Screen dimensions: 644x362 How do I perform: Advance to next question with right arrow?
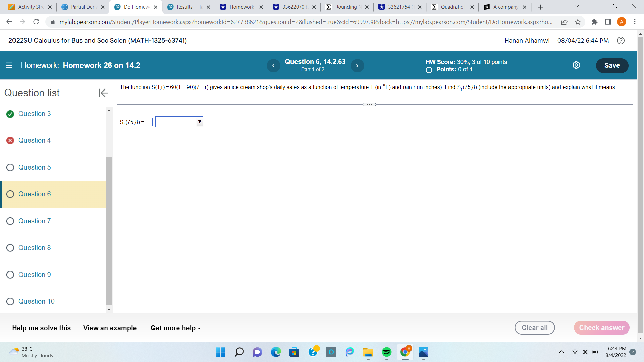coord(357,66)
